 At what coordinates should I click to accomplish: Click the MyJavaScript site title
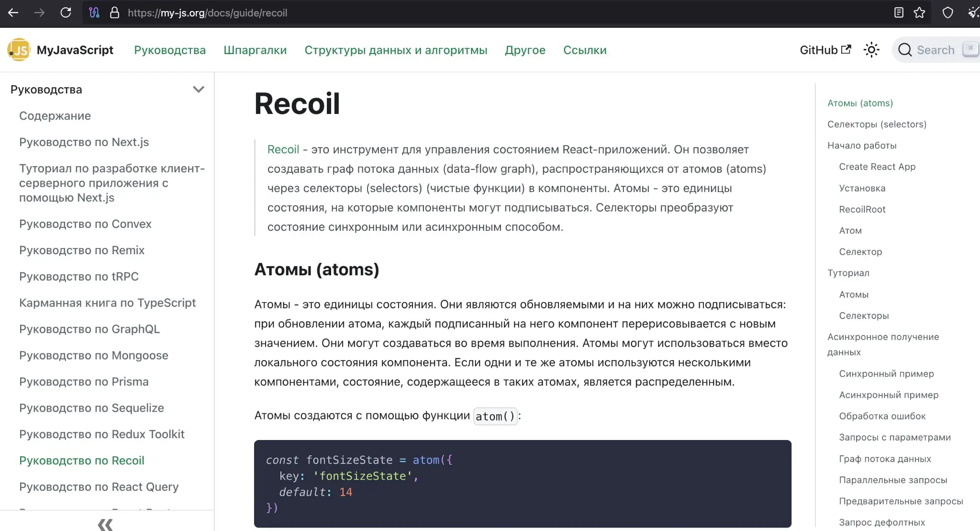tap(75, 50)
